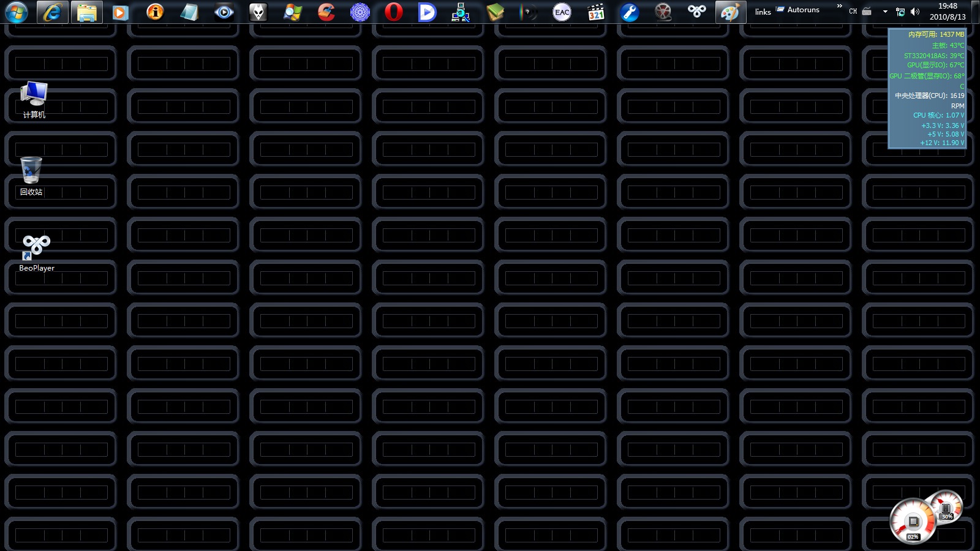Click Windows flag magnifier icon in taskbar

pyautogui.click(x=292, y=12)
